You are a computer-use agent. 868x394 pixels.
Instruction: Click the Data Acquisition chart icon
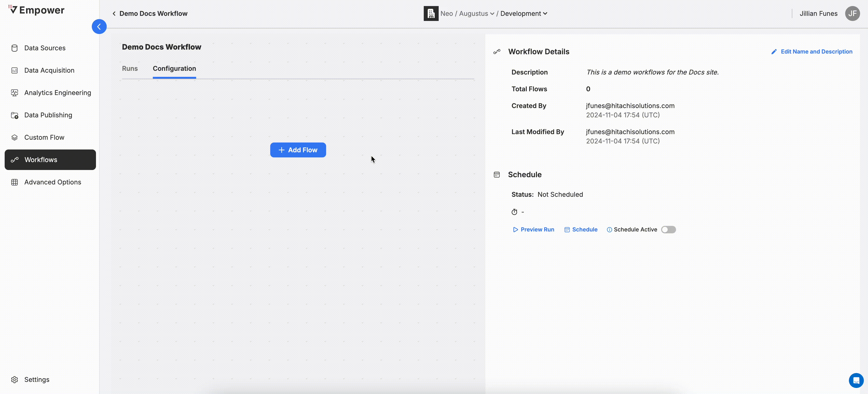click(14, 70)
